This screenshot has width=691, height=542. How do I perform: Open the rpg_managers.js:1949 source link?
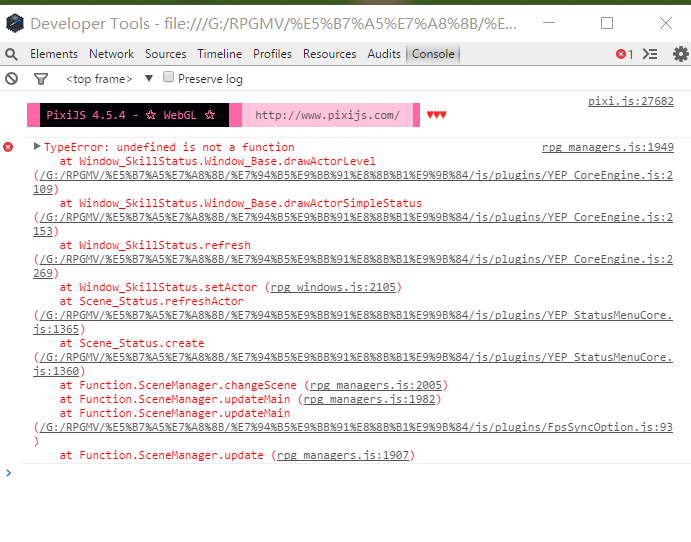(608, 147)
